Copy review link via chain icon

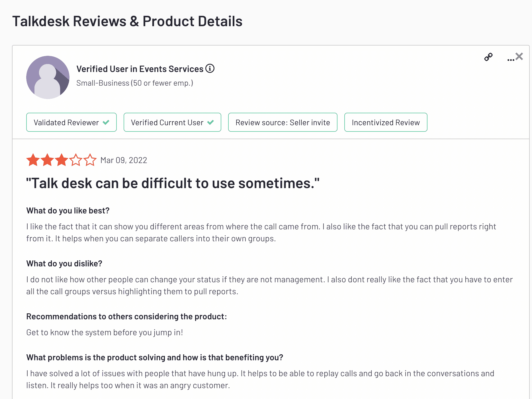(488, 57)
